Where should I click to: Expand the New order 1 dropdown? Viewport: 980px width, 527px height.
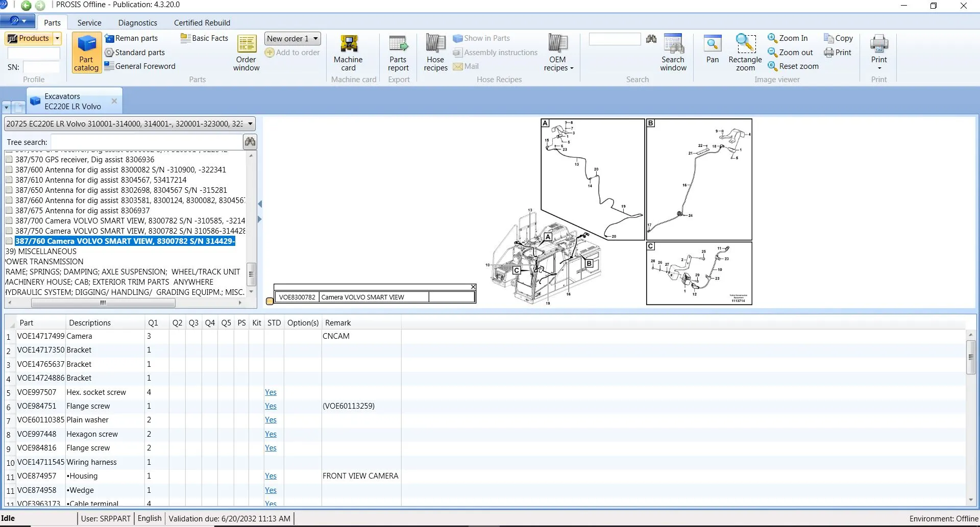pos(316,39)
